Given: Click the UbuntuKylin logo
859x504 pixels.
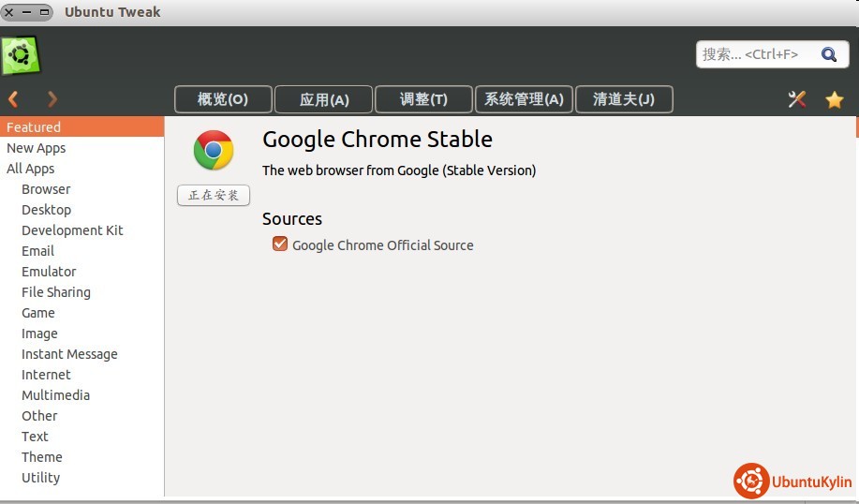Looking at the screenshot, I should tap(792, 482).
